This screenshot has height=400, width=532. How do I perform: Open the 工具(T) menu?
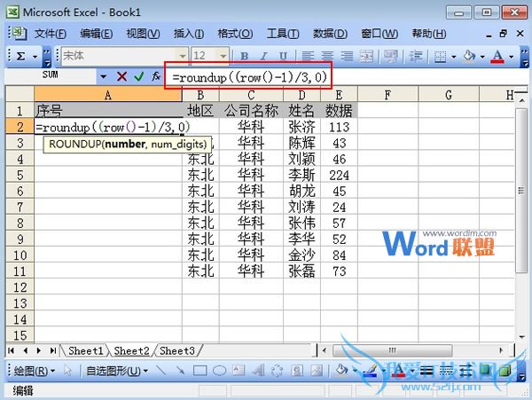click(283, 34)
